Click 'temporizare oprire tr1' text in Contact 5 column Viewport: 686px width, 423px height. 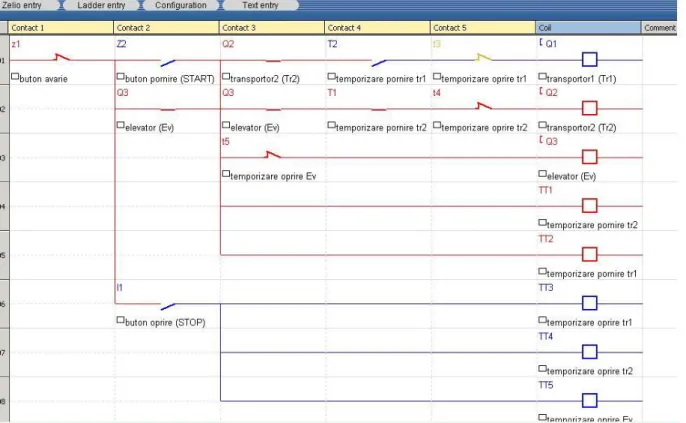tap(484, 79)
